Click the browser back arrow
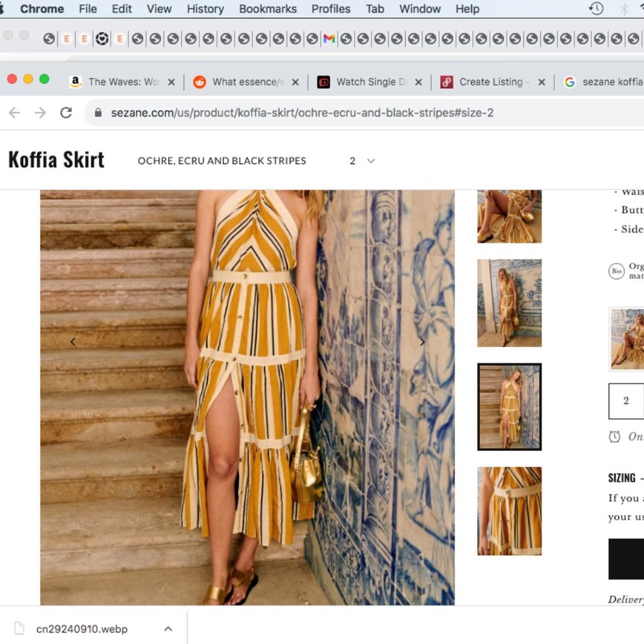 (14, 112)
